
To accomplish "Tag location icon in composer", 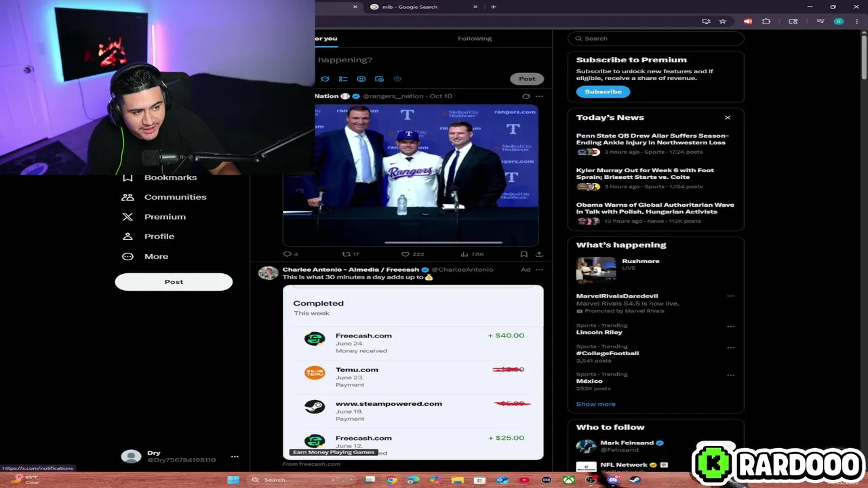I will point(397,79).
